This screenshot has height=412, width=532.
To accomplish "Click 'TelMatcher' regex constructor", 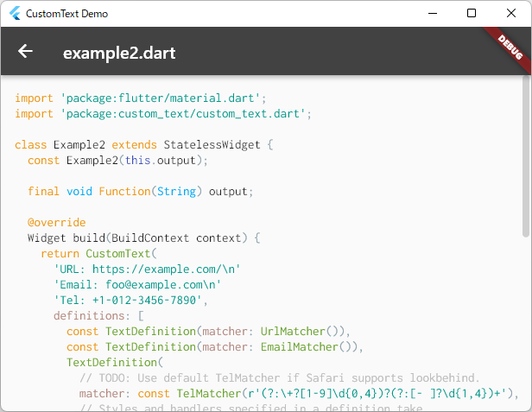I will click(x=209, y=394).
